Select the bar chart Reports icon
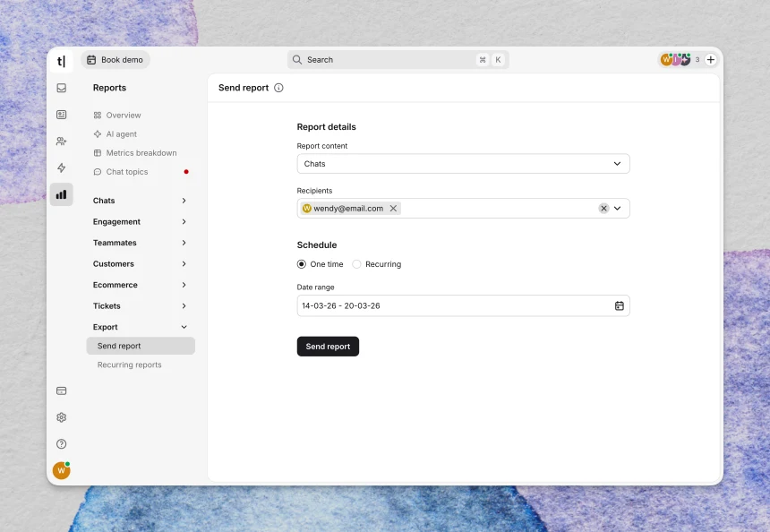The width and height of the screenshot is (770, 532). point(62,194)
